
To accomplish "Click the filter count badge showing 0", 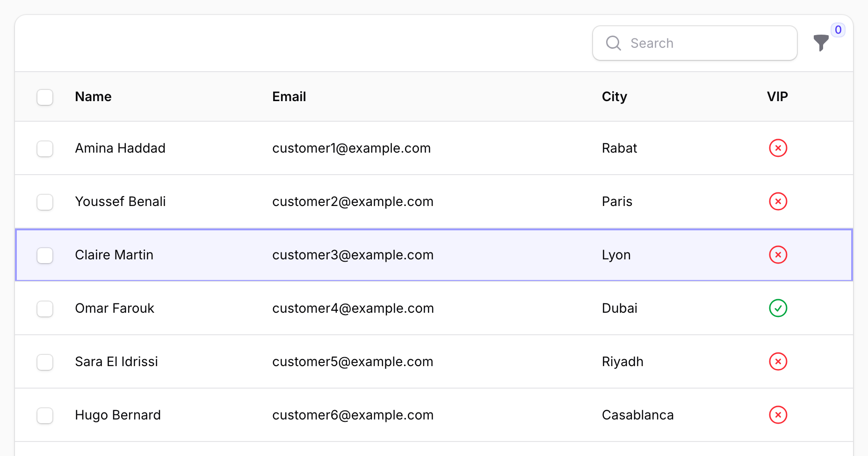I will 838,30.
